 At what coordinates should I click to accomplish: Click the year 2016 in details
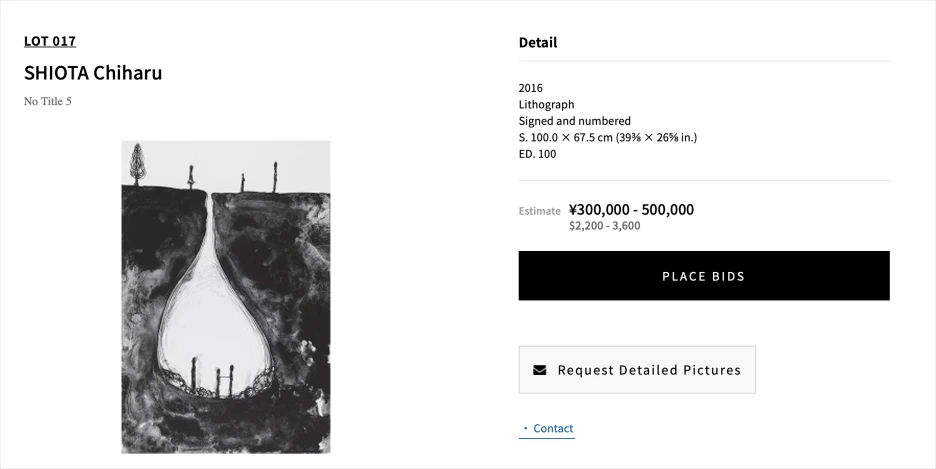click(531, 88)
